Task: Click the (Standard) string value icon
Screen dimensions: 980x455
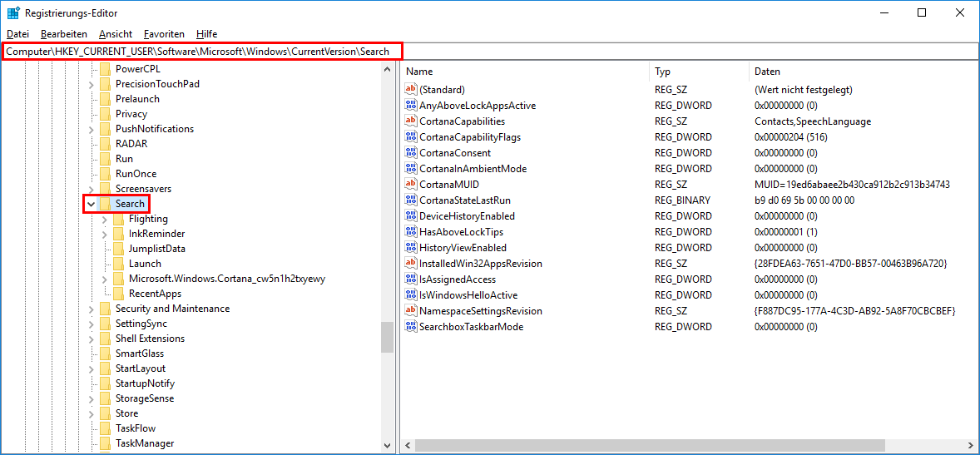Action: click(x=411, y=89)
